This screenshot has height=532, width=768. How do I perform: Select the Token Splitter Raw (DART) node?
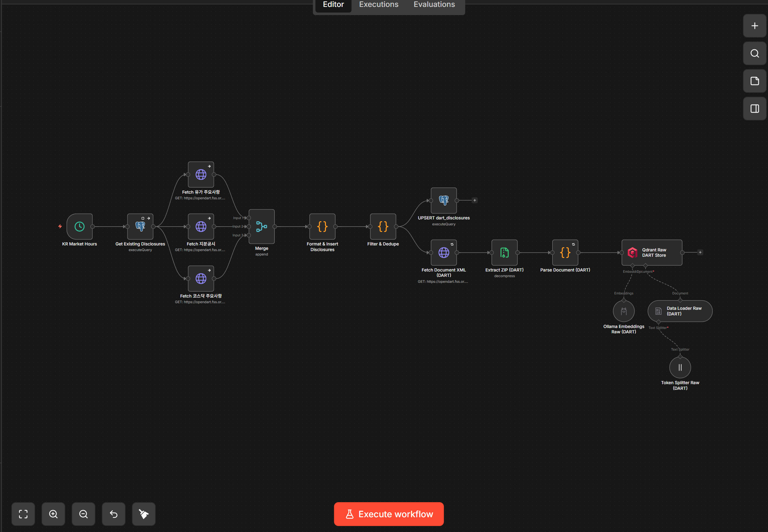680,367
